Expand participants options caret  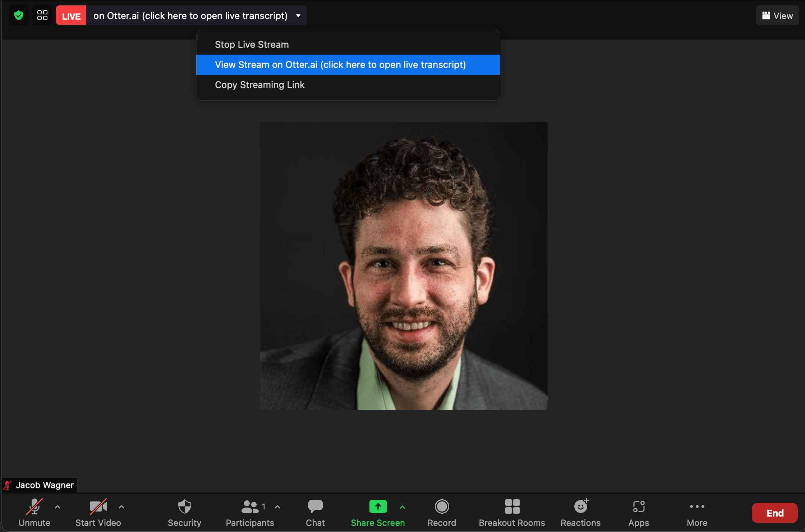coord(277,507)
